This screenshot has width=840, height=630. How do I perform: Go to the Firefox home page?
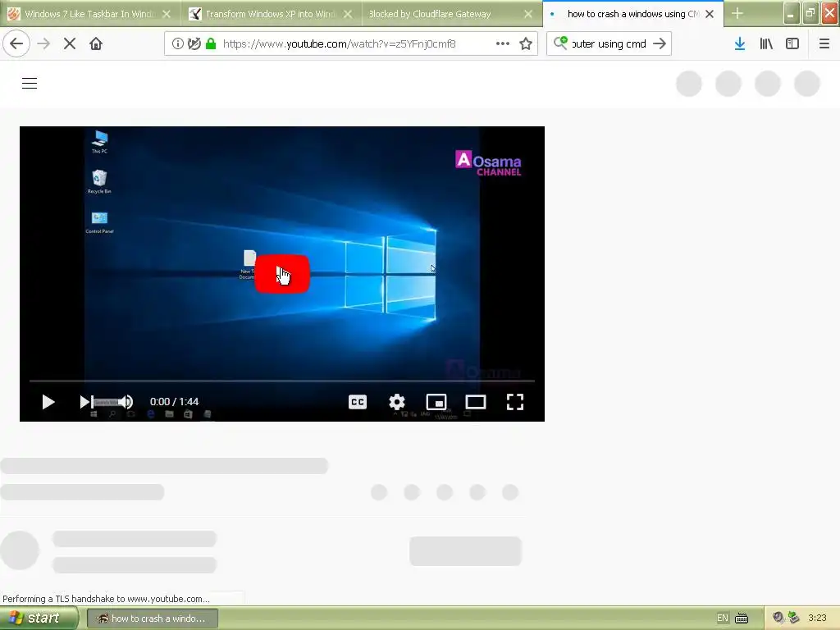tap(96, 43)
